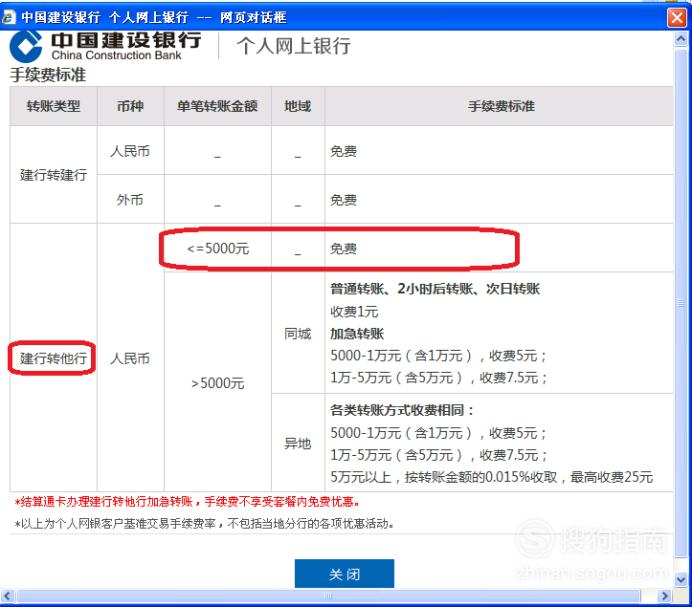Click the vertical scrollbar up arrow
Screen dimensions: 692x607
681,40
